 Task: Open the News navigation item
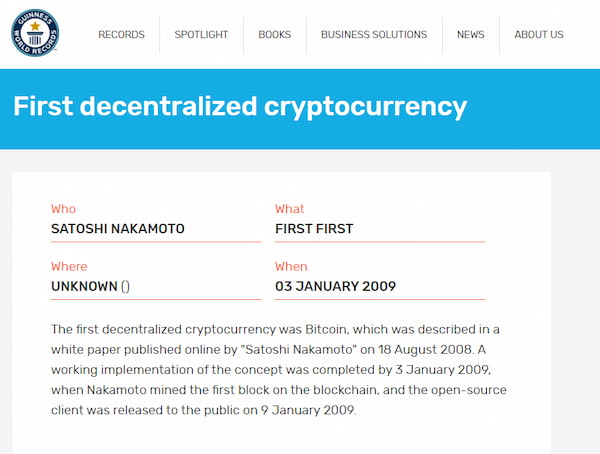[471, 34]
